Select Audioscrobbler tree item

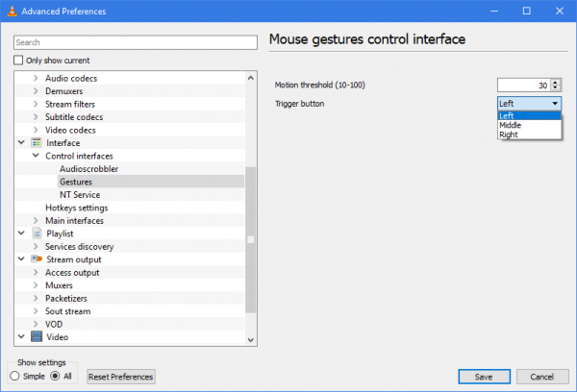click(x=89, y=169)
